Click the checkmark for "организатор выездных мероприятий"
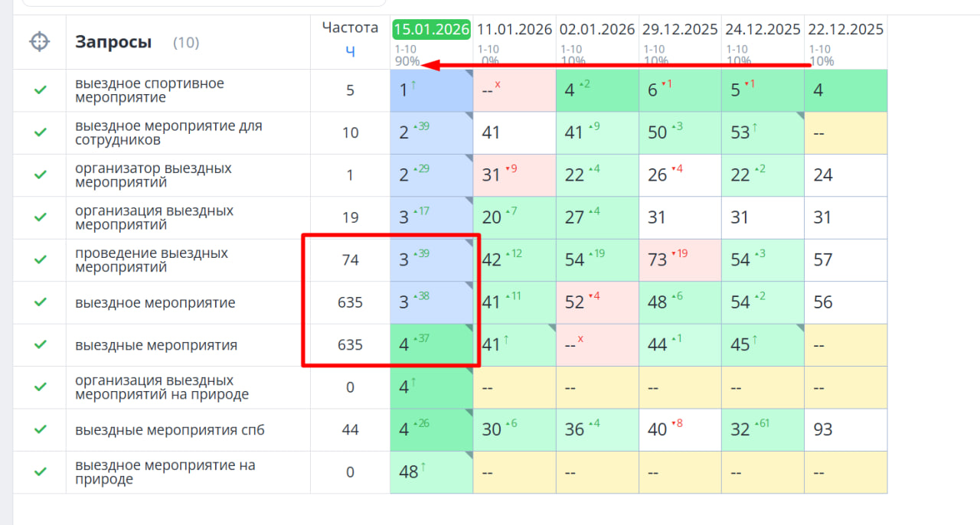The height and width of the screenshot is (525, 980). 41,175
